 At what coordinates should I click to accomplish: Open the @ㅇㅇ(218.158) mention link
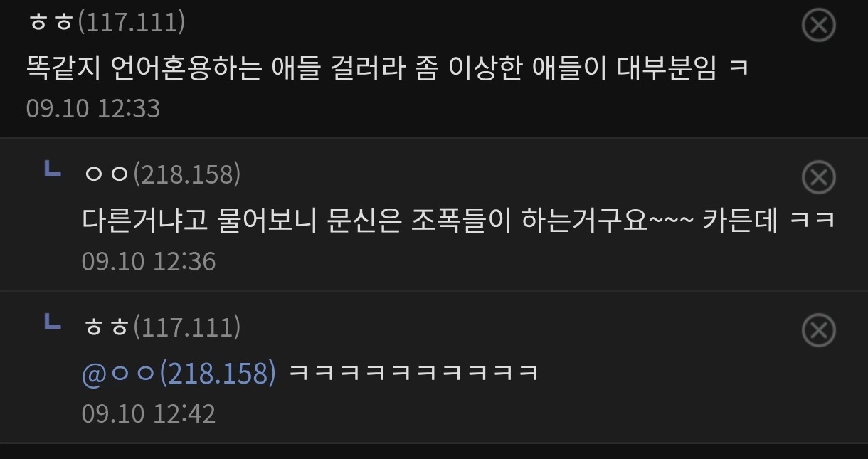[x=179, y=373]
